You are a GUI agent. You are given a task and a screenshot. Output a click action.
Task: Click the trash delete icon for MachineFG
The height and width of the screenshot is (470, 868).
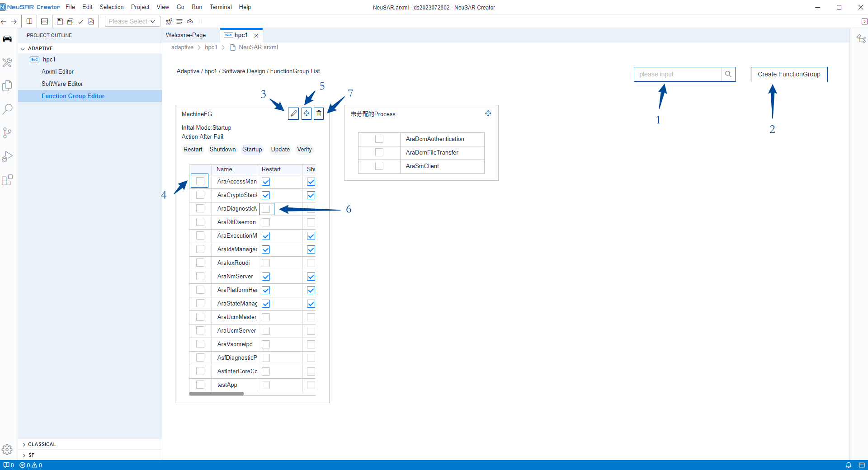coord(319,113)
